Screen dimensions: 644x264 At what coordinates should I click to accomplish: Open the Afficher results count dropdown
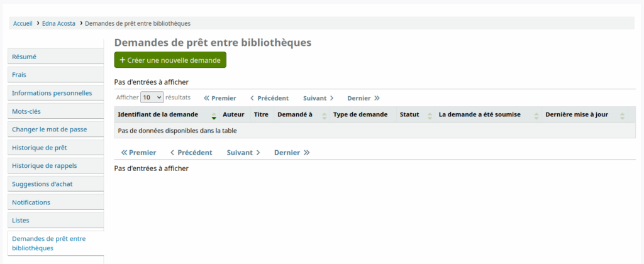[152, 97]
